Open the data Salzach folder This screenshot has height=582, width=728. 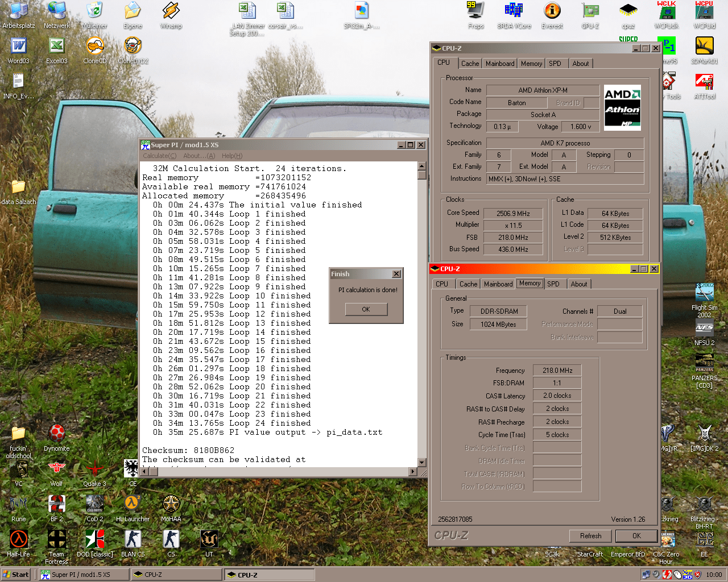18,192
